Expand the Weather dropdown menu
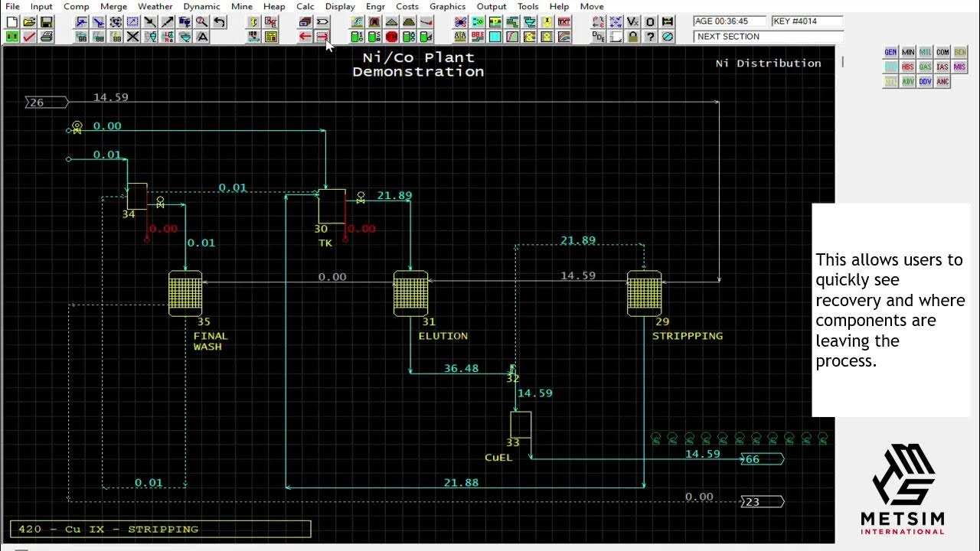Screen dimensions: 980x551 click(155, 6)
